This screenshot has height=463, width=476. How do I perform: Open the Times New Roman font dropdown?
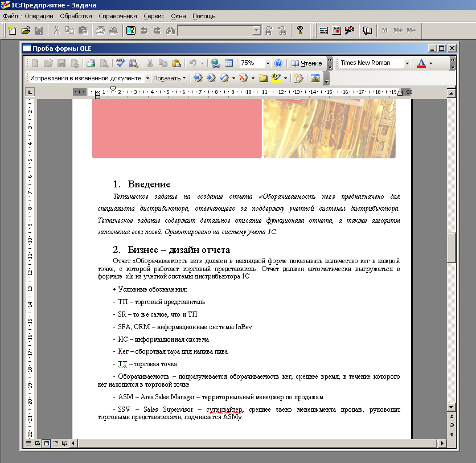click(x=407, y=63)
